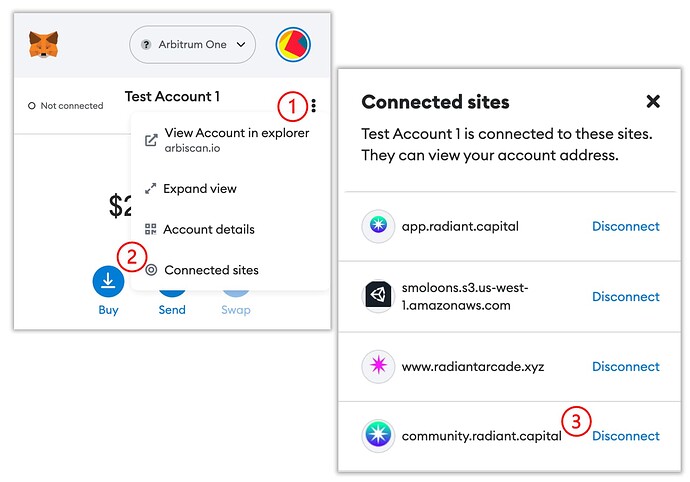Click the app.radiant.capital site name
The image size is (690, 482).
click(x=460, y=226)
